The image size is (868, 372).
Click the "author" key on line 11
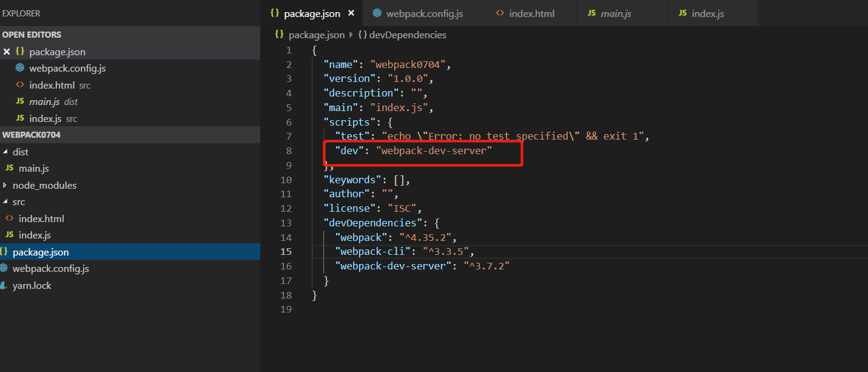click(x=347, y=194)
